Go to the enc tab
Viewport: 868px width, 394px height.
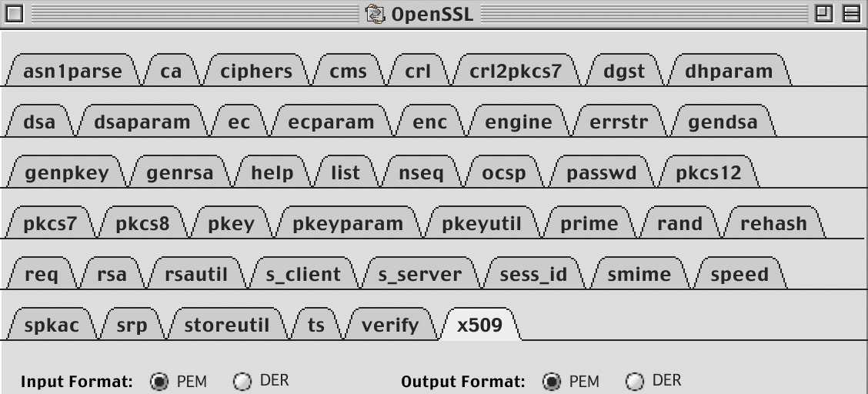click(430, 121)
